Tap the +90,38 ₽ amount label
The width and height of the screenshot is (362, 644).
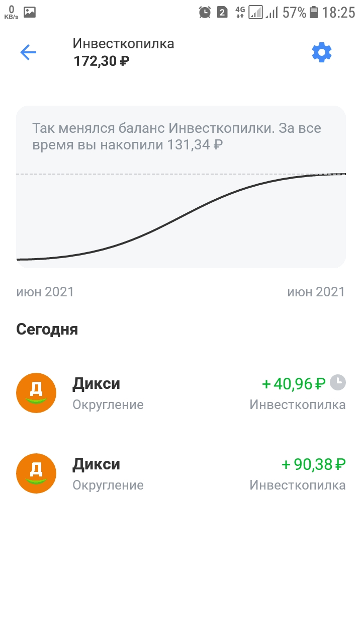pos(314,464)
